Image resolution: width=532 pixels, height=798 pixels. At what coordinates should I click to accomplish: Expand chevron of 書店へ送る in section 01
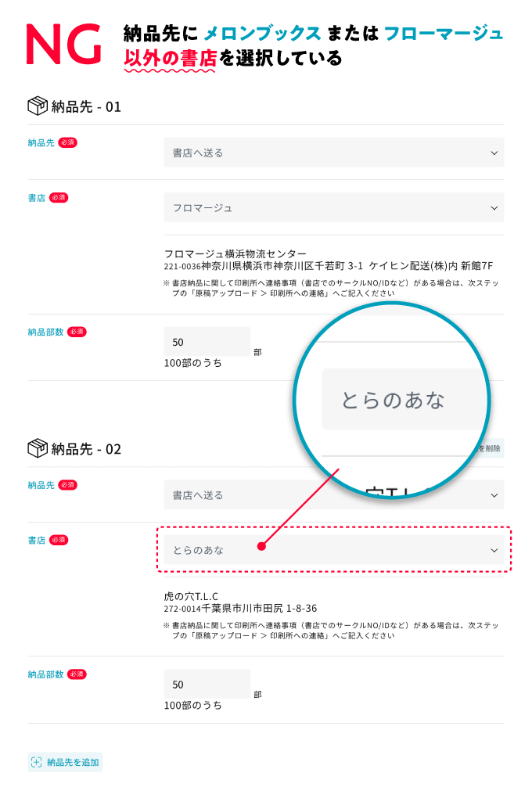(494, 153)
